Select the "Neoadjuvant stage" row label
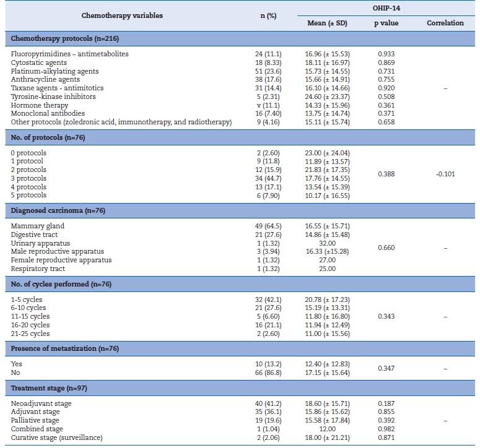 pyautogui.click(x=42, y=403)
